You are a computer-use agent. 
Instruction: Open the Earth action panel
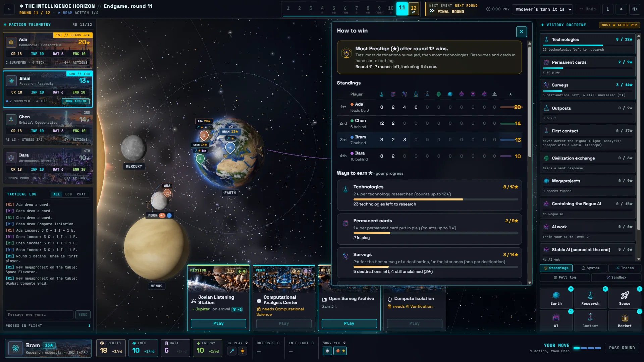556,298
